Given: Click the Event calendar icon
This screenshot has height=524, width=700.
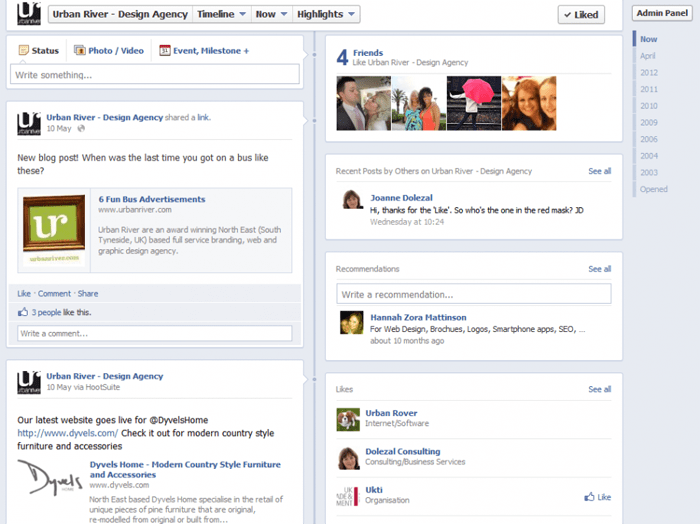Looking at the screenshot, I should click(x=165, y=50).
